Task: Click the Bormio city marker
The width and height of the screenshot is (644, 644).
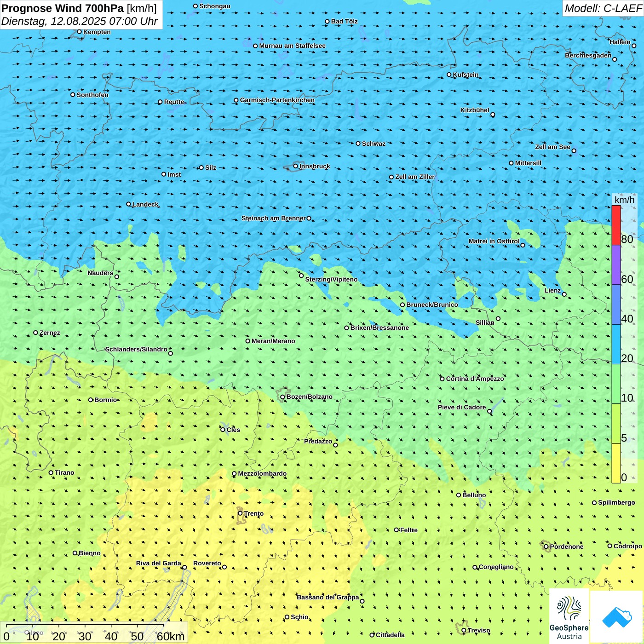Action: click(91, 400)
